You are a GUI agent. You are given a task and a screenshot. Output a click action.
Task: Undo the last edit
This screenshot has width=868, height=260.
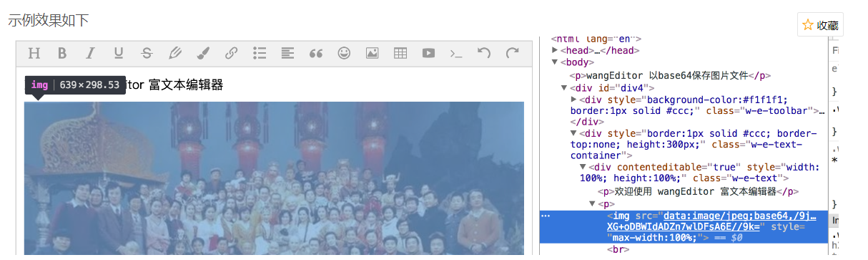[484, 53]
